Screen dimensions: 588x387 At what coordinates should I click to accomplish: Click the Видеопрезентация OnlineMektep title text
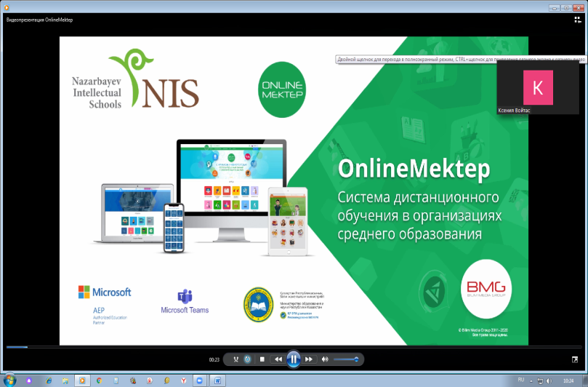(x=39, y=20)
